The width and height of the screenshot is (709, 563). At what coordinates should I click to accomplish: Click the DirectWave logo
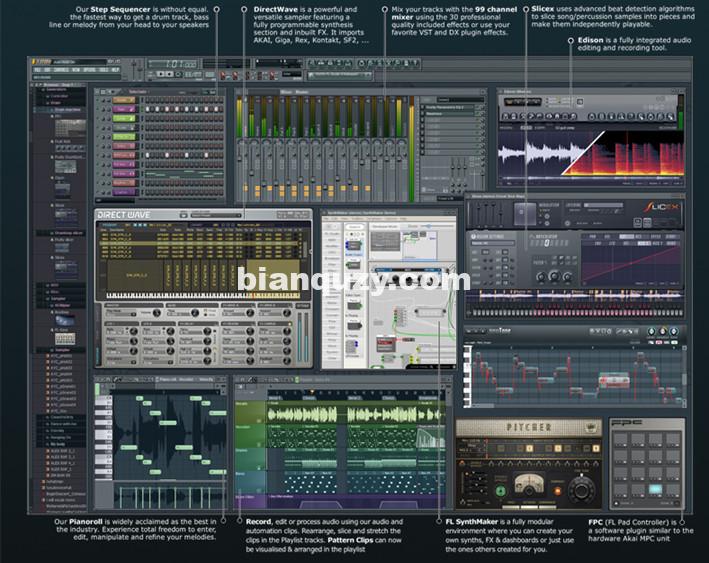click(123, 215)
